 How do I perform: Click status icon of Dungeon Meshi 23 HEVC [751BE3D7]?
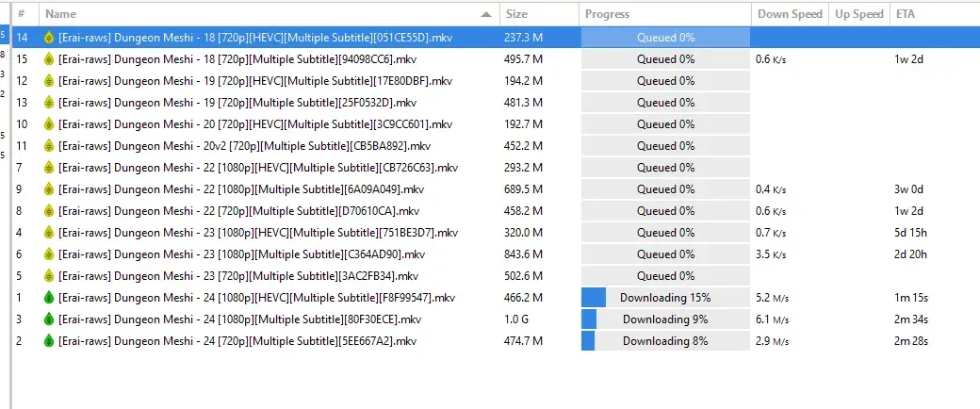49,233
